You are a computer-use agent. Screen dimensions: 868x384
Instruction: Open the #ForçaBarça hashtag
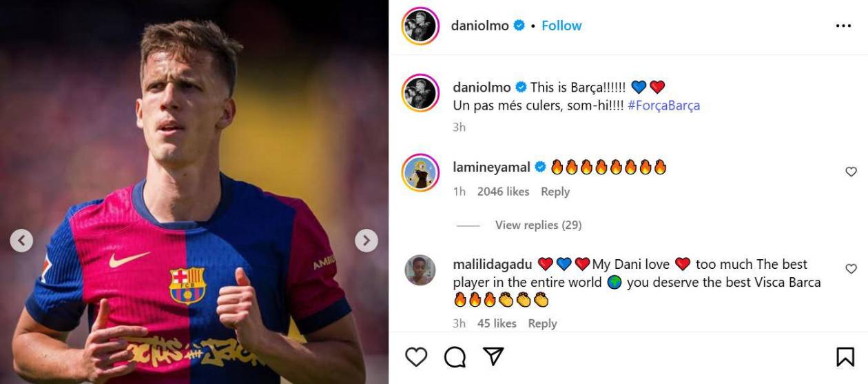click(663, 105)
